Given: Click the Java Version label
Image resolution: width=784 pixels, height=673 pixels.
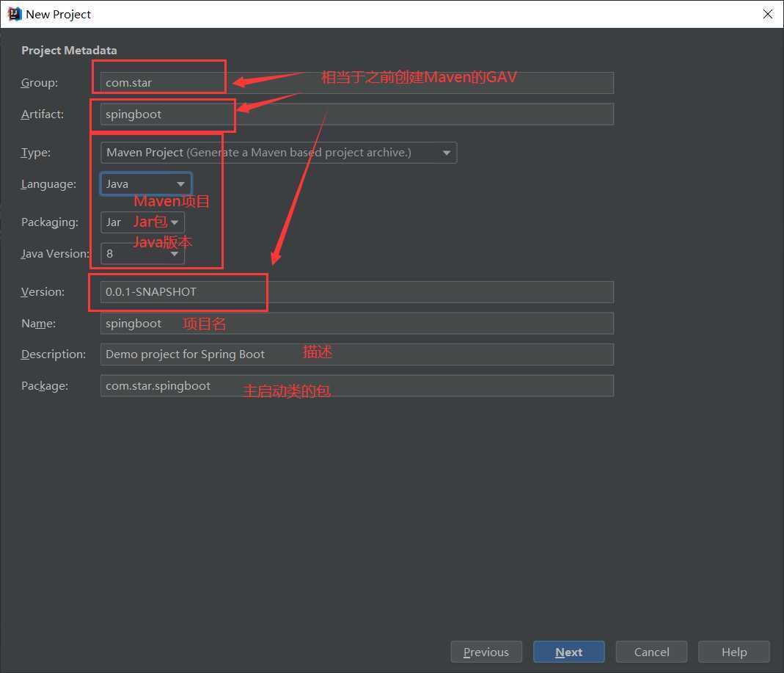Looking at the screenshot, I should (x=55, y=254).
